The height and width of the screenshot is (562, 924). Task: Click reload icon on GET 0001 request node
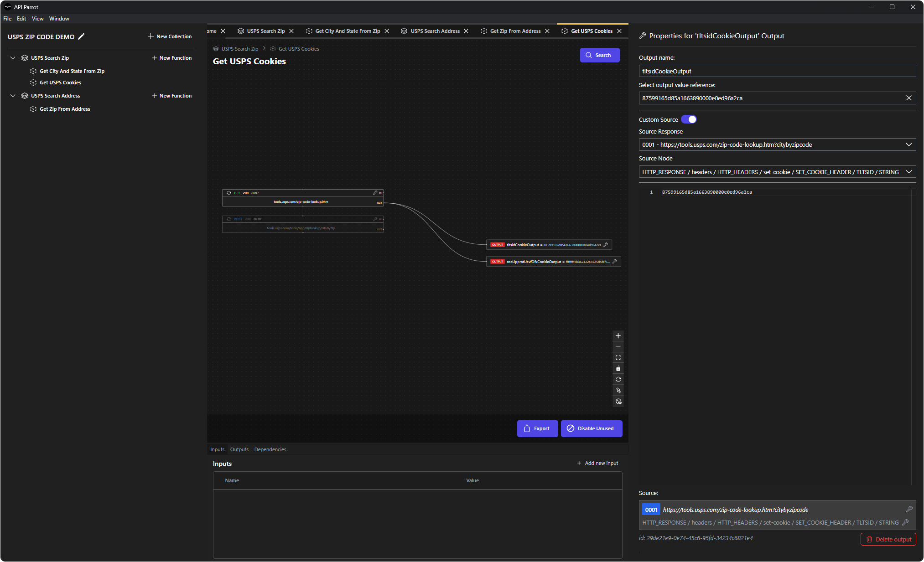pos(229,193)
